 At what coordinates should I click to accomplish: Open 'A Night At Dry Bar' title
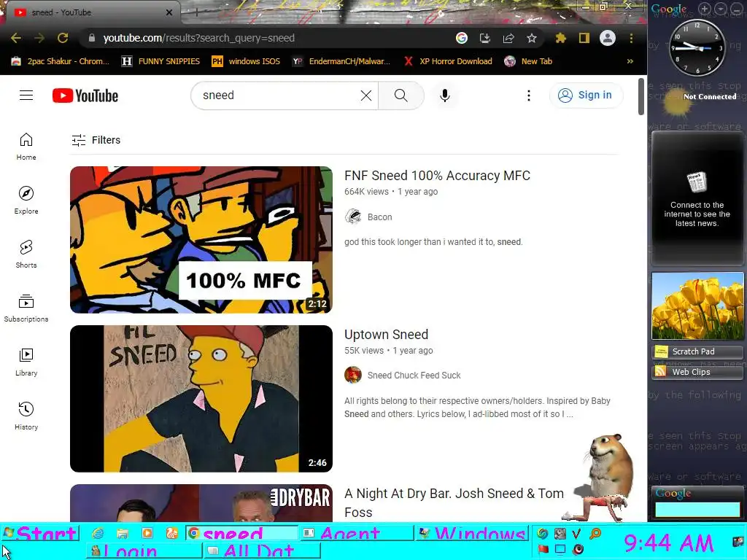tap(454, 503)
